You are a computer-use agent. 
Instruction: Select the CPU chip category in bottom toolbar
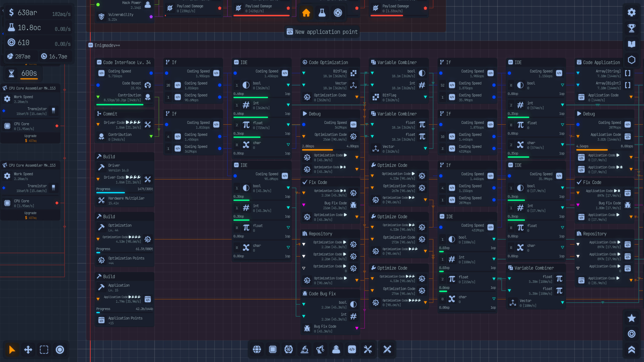click(273, 349)
